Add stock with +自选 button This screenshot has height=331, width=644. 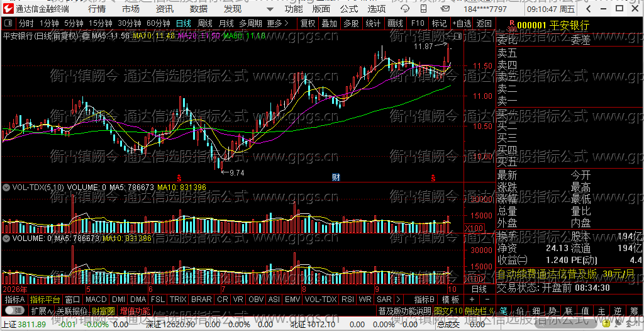click(462, 23)
